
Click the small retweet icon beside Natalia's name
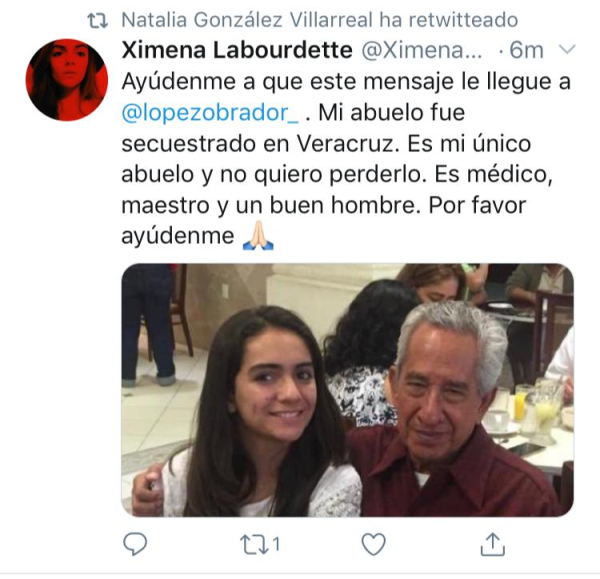coord(98,21)
